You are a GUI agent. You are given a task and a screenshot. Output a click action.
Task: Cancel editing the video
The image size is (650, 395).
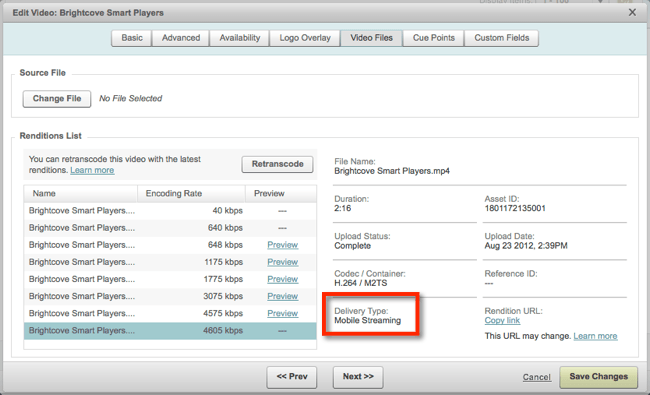pos(536,377)
